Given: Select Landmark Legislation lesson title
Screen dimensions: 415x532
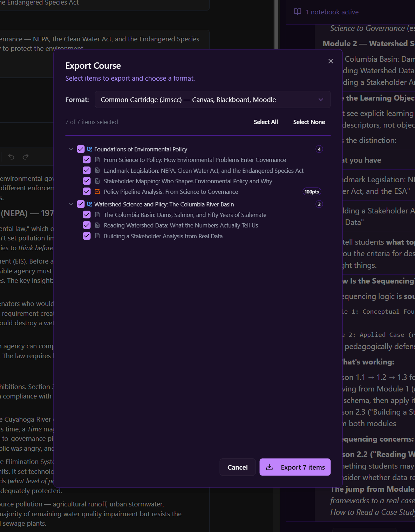Looking at the screenshot, I should pyautogui.click(x=204, y=171).
